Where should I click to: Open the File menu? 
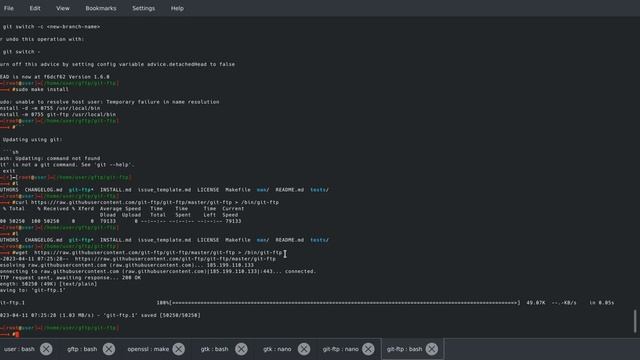[x=9, y=8]
